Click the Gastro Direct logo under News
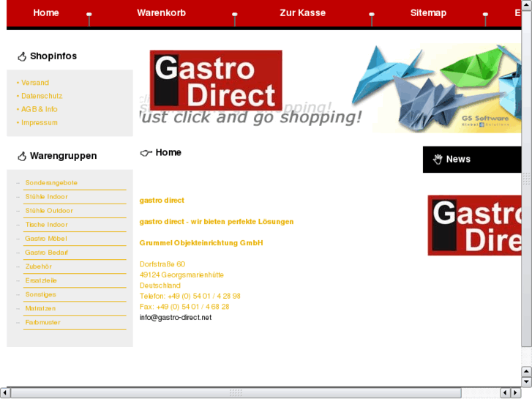The width and height of the screenshot is (532, 399). (474, 225)
